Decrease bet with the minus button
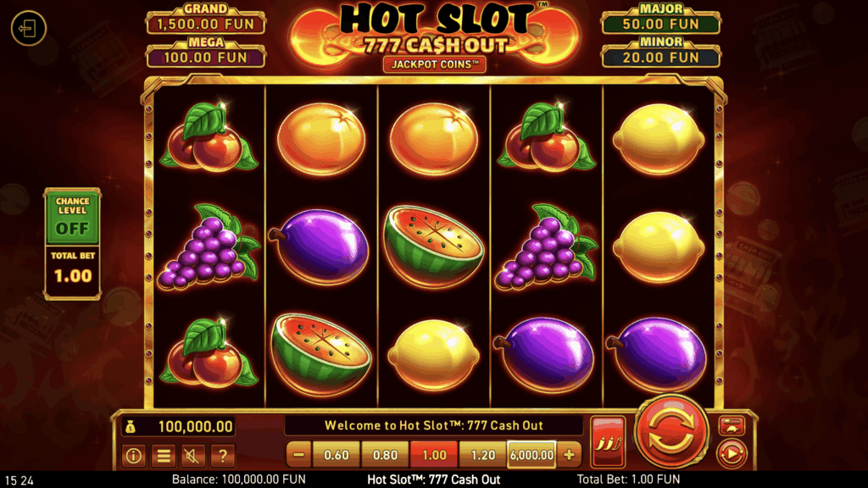Viewport: 868px width, 488px height. pos(299,455)
